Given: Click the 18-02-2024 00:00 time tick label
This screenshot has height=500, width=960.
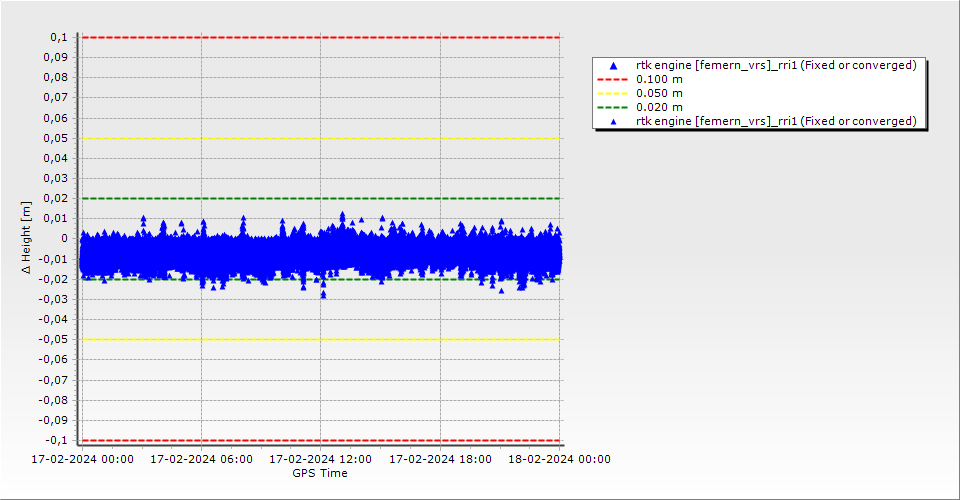Looking at the screenshot, I should [560, 459].
